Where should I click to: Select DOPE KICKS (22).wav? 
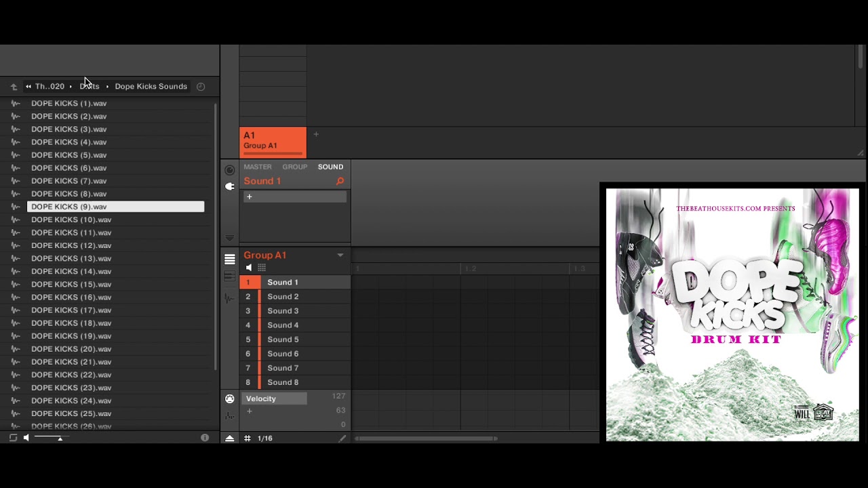coord(71,375)
